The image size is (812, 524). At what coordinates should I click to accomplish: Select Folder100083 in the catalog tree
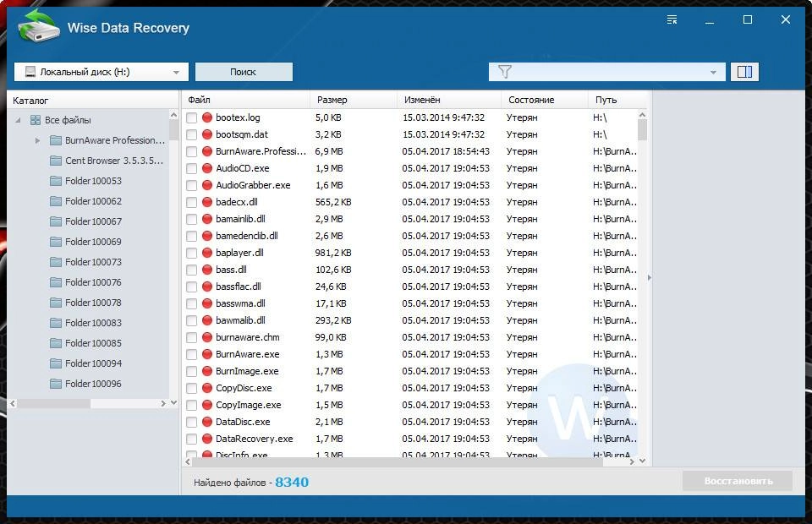[93, 323]
